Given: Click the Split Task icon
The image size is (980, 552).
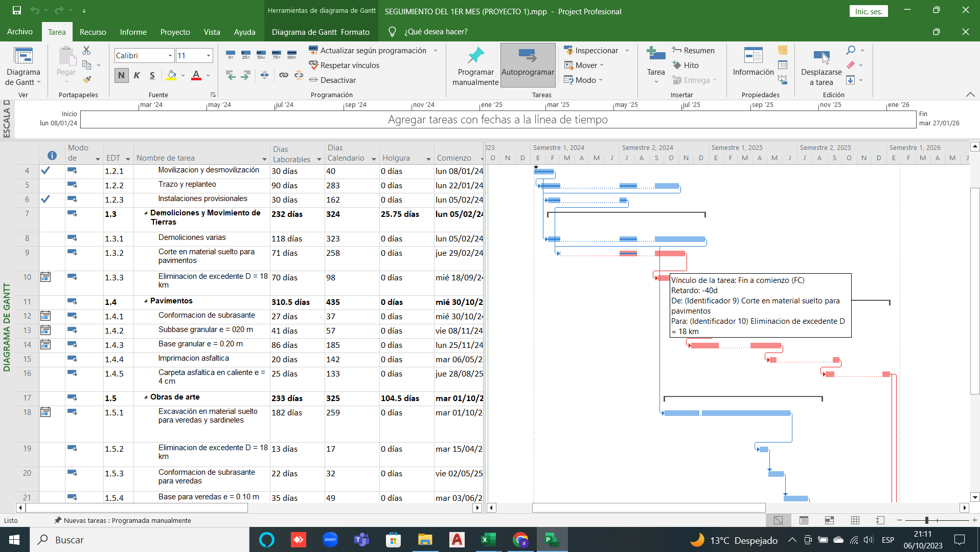Looking at the screenshot, I should (x=264, y=75).
